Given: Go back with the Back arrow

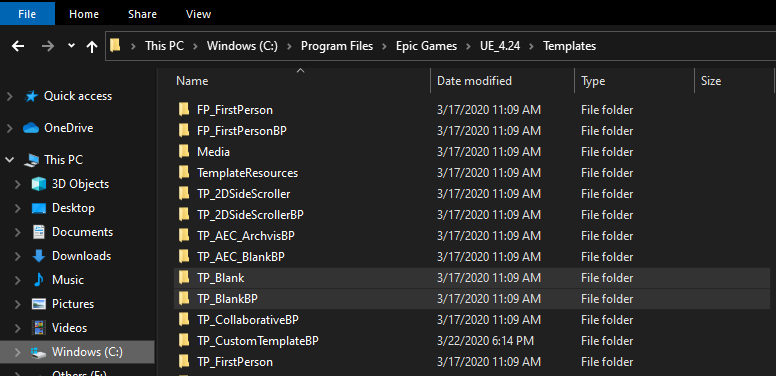Looking at the screenshot, I should point(18,47).
